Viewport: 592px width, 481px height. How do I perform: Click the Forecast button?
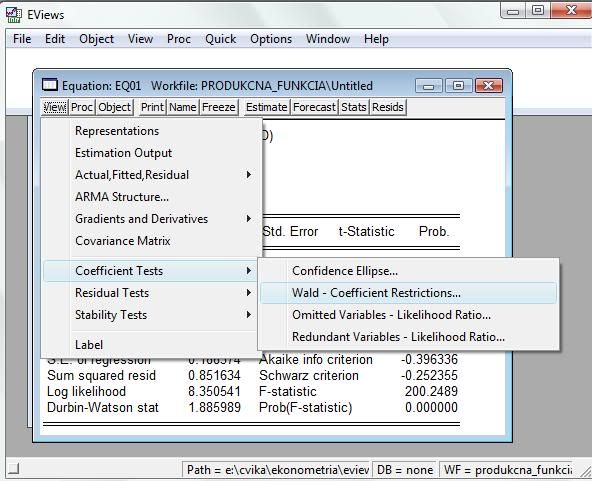pyautogui.click(x=314, y=107)
